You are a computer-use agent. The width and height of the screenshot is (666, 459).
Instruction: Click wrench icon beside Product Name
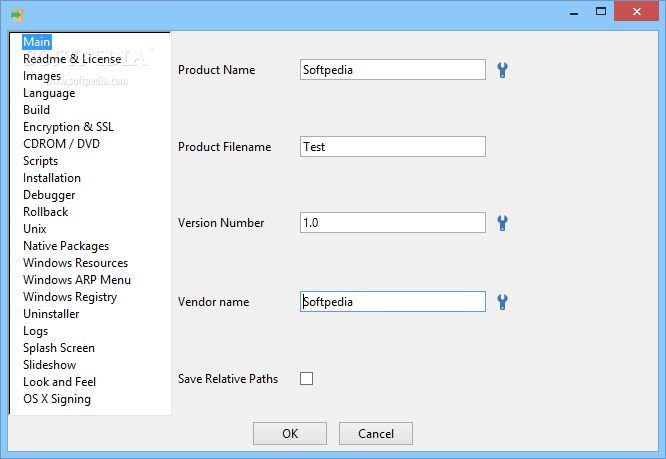[x=502, y=70]
